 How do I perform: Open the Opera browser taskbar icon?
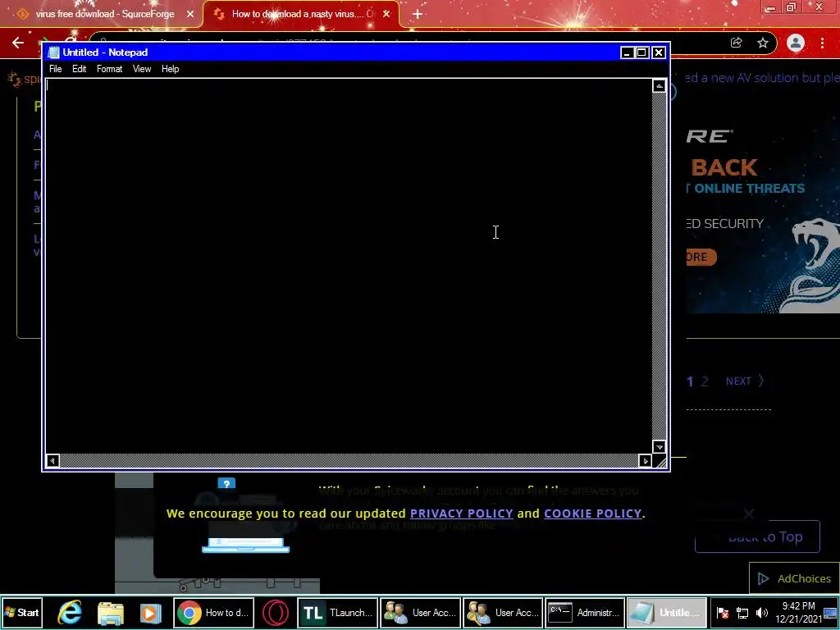(276, 613)
